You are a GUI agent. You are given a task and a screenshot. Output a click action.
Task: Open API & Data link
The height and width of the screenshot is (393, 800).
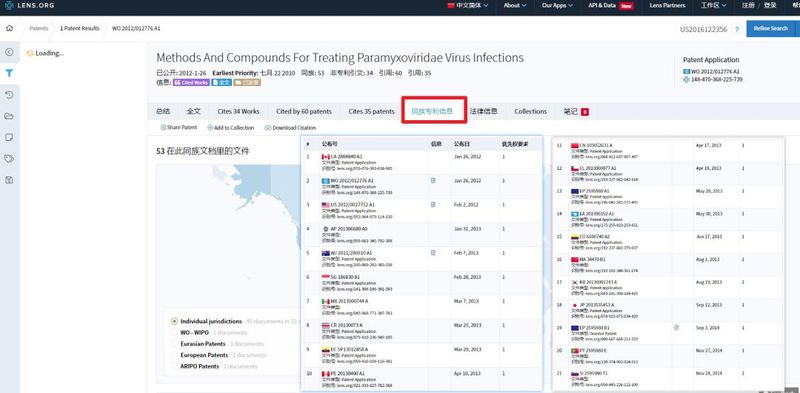coord(602,6)
